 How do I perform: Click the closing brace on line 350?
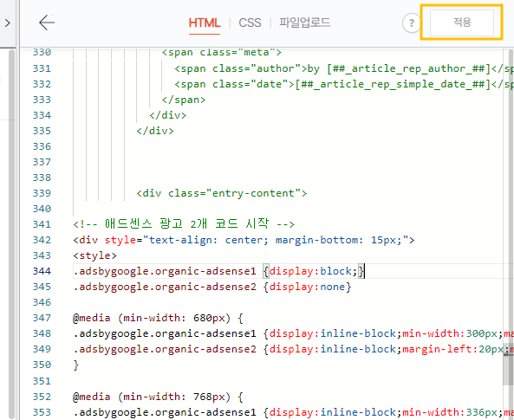(x=76, y=365)
